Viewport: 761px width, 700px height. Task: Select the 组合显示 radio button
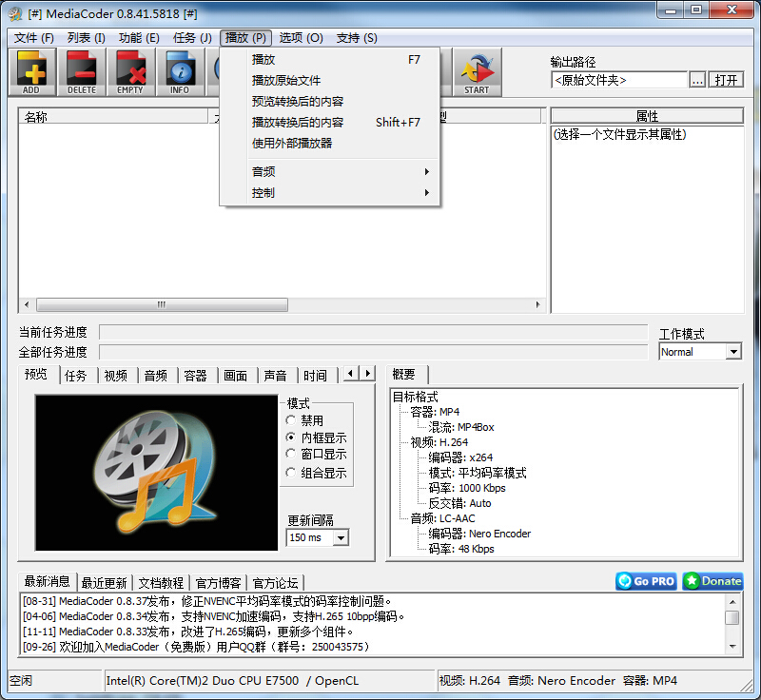click(x=291, y=473)
